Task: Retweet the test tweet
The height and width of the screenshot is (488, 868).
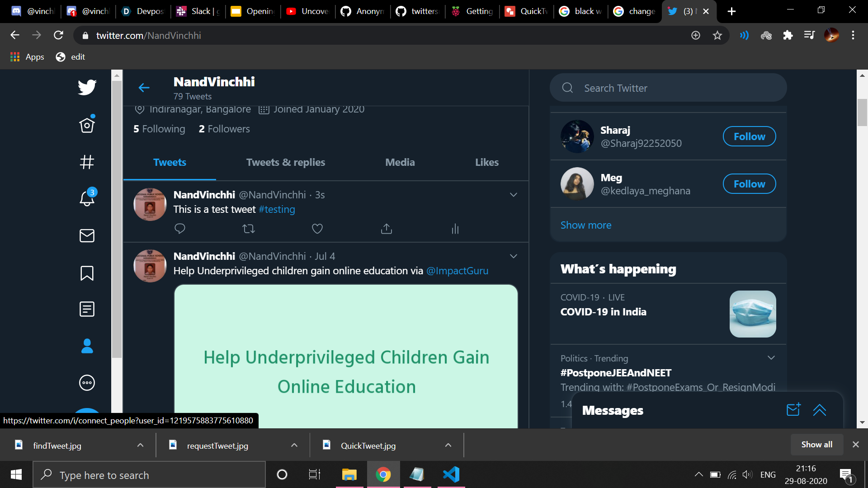Action: tap(249, 229)
